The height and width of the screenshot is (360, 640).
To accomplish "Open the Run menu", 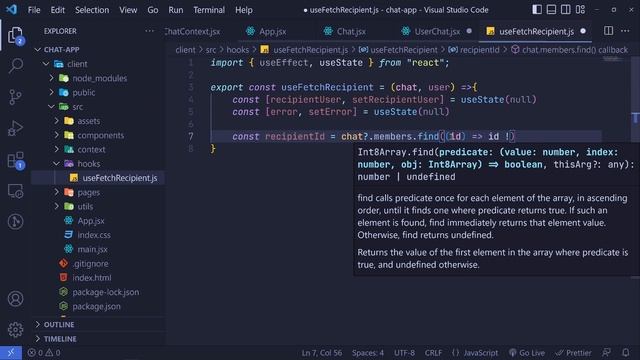I will coord(176,10).
